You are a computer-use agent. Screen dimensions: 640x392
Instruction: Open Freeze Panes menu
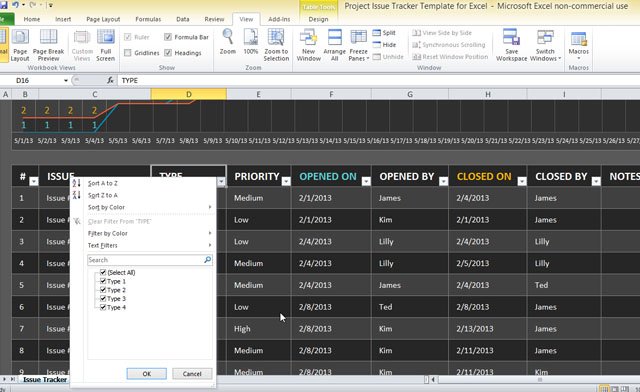pos(358,45)
